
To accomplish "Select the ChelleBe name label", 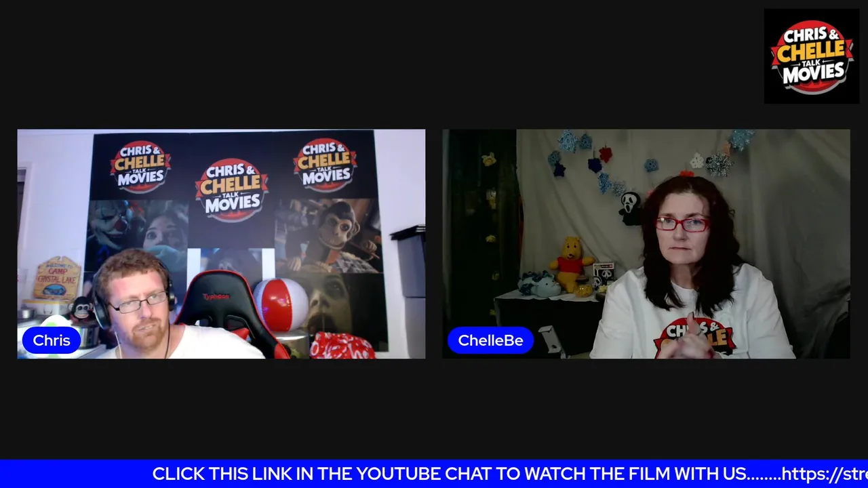I will [490, 340].
